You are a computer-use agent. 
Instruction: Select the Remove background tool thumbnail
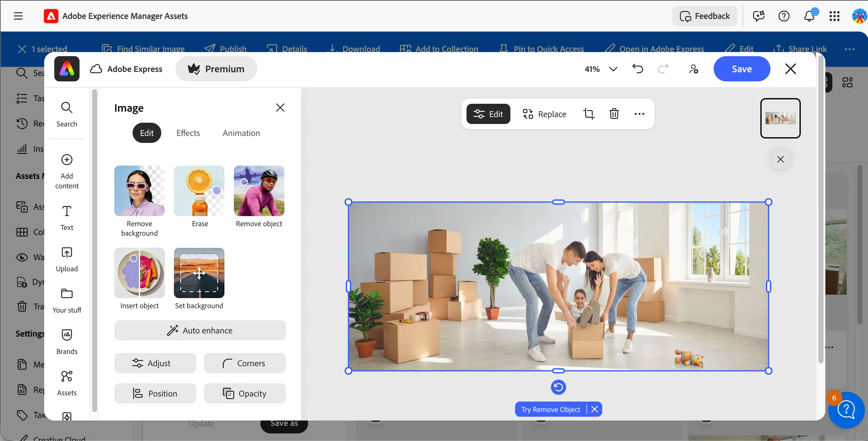(139, 191)
